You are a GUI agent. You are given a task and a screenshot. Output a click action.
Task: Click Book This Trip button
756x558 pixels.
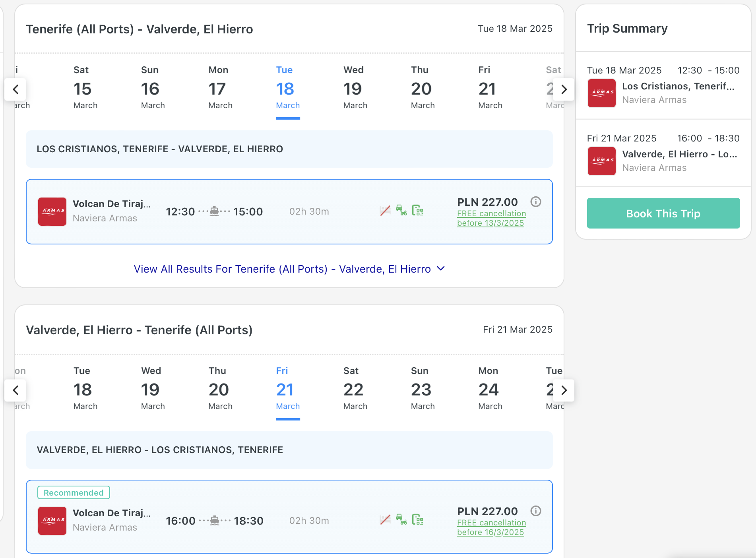663,213
